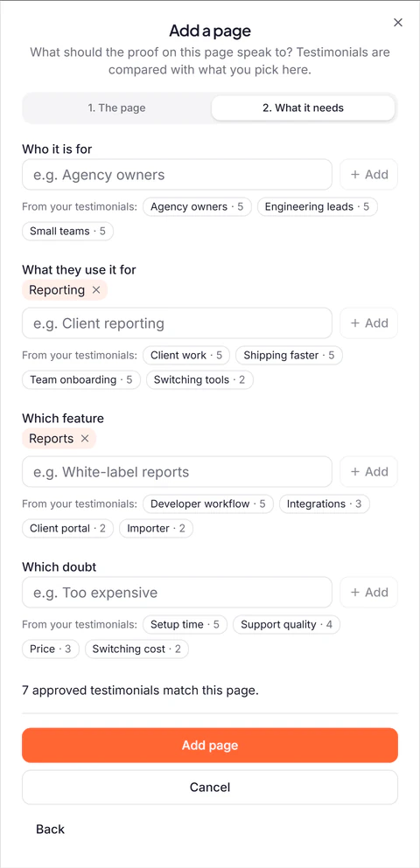Click Add next to Too expensive field

click(369, 593)
